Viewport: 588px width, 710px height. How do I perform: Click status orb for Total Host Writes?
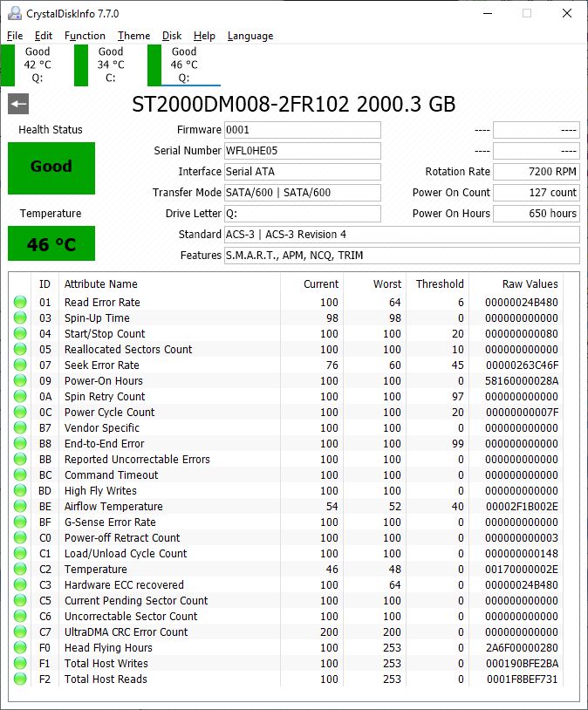[20, 664]
